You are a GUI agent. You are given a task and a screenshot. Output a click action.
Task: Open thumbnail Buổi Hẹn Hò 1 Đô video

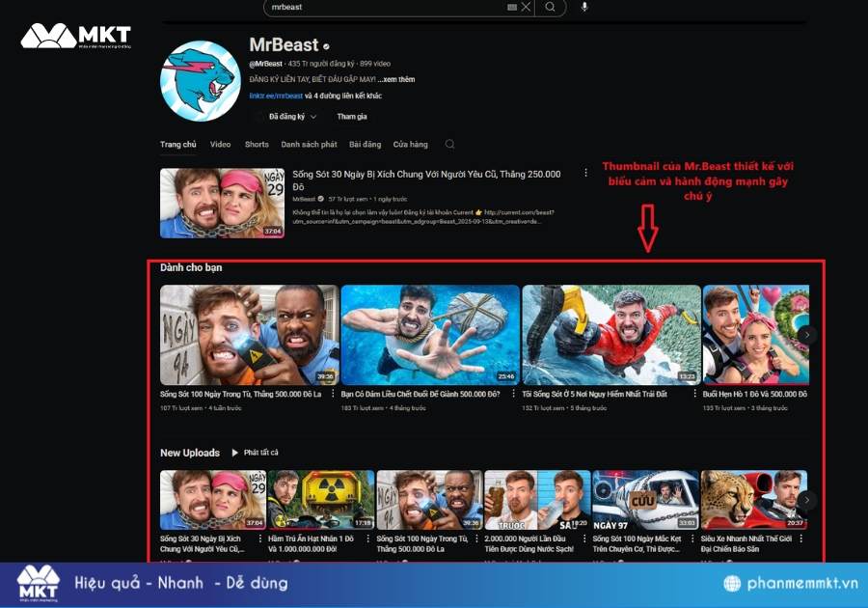coord(756,335)
